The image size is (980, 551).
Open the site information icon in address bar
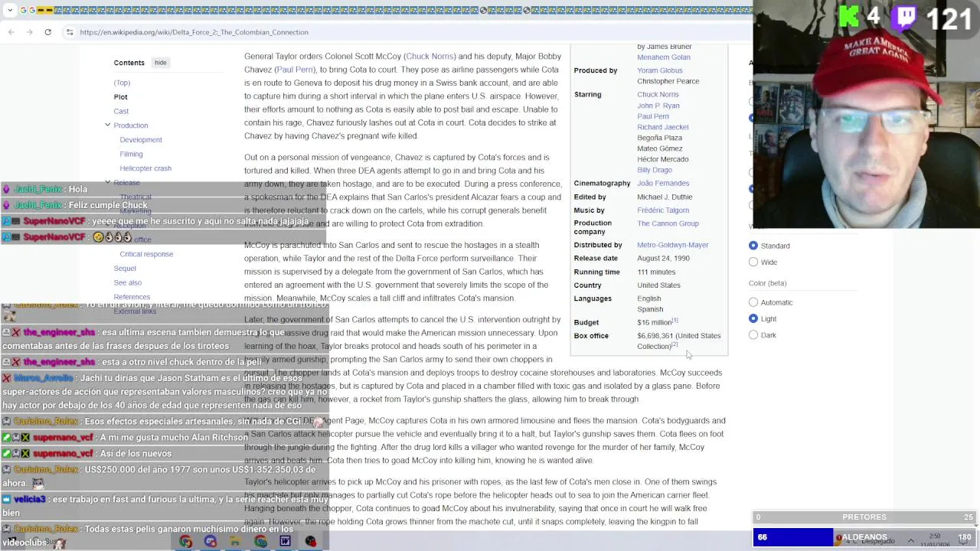tap(70, 32)
